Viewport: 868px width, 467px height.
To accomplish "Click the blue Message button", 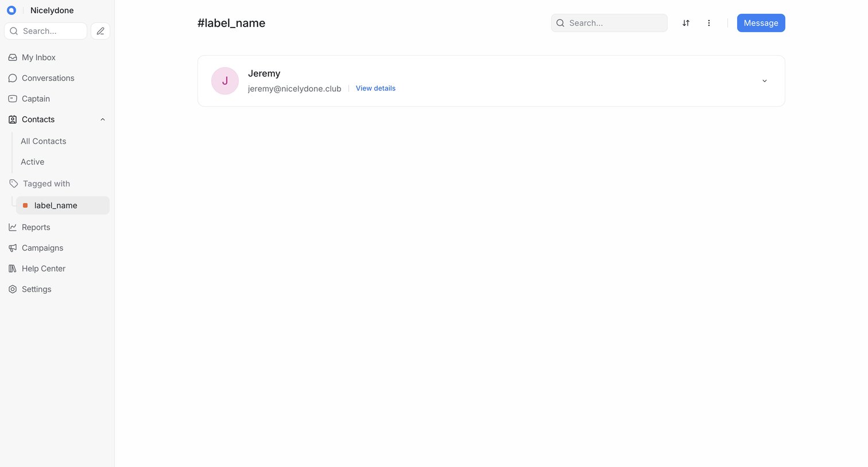I will tap(761, 23).
